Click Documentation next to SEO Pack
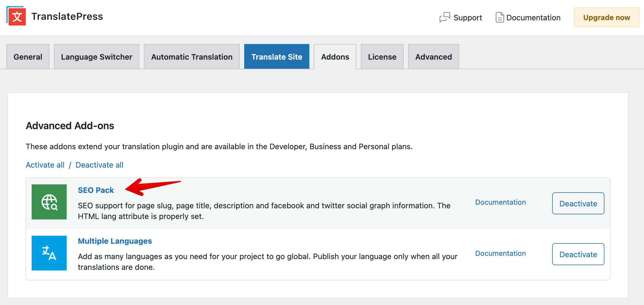This screenshot has width=644, height=305. coord(500,202)
